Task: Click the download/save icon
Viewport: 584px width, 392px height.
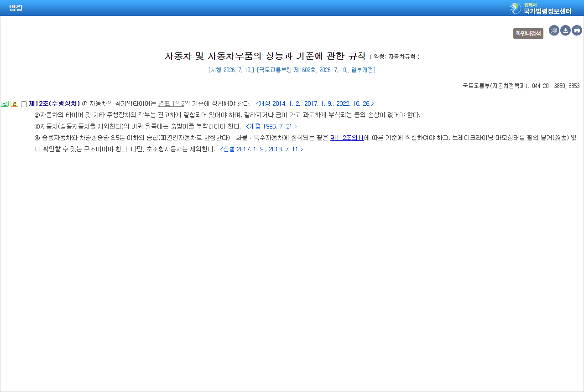Action: [565, 31]
